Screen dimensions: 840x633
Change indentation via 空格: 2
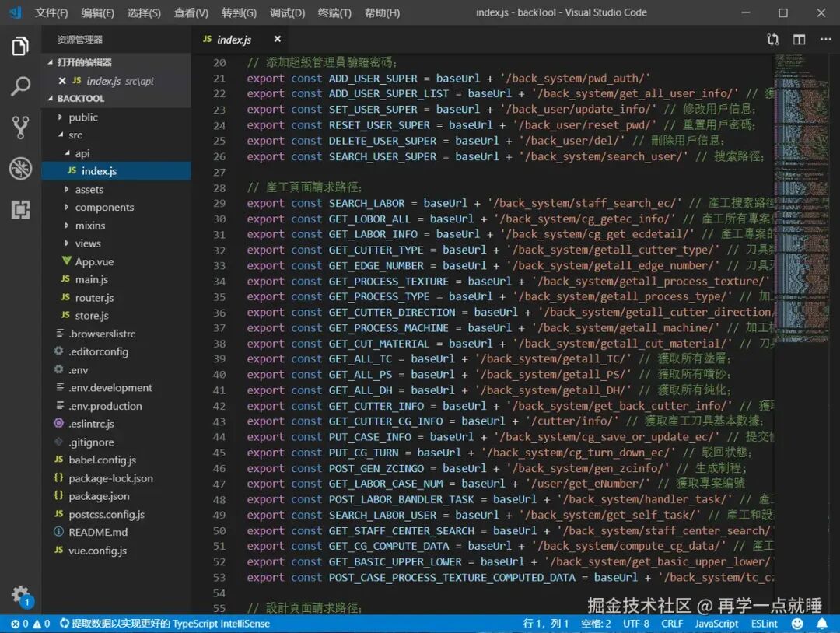596,624
